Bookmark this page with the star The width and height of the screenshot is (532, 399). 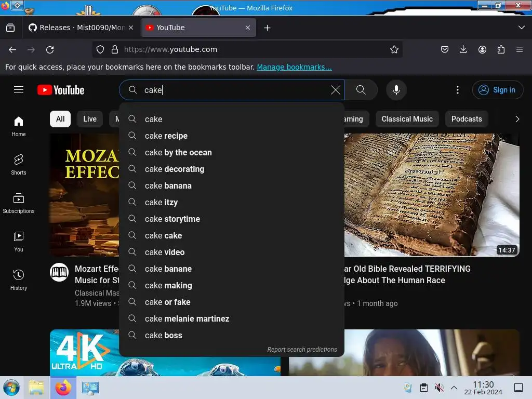click(394, 49)
